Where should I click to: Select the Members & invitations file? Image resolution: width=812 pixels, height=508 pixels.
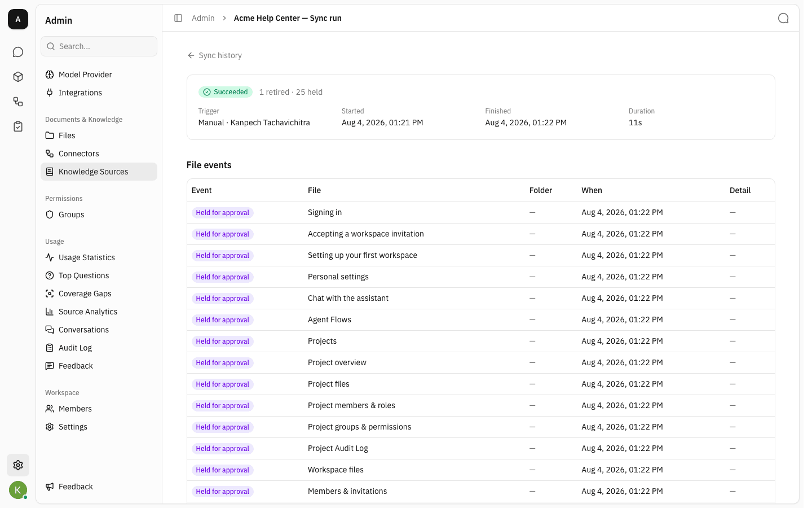coord(347,491)
